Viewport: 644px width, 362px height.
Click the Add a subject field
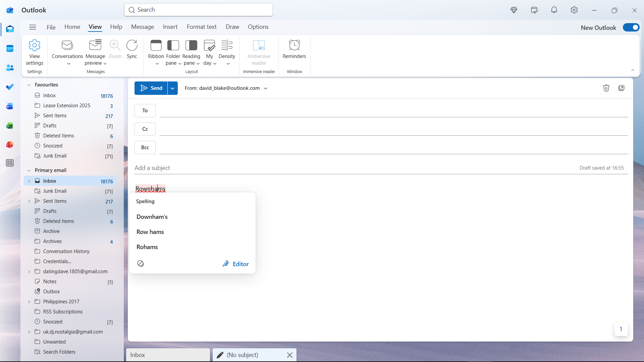[356, 168]
